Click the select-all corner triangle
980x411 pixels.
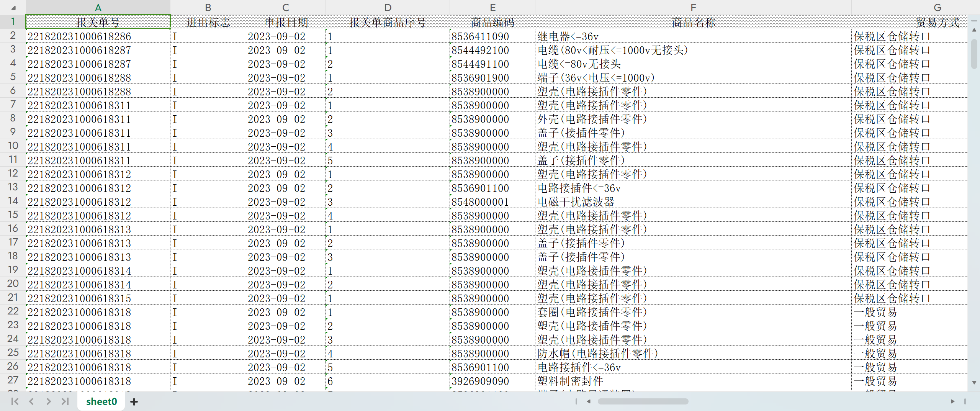13,7
